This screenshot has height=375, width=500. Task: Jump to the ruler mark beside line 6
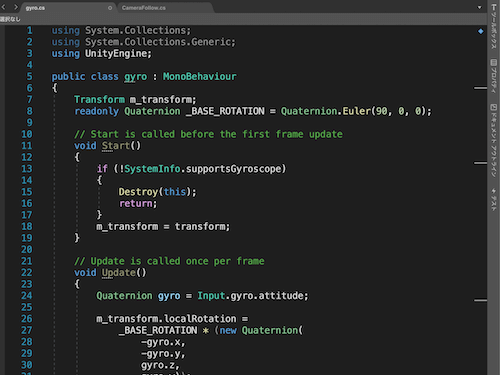pyautogui.click(x=480, y=88)
